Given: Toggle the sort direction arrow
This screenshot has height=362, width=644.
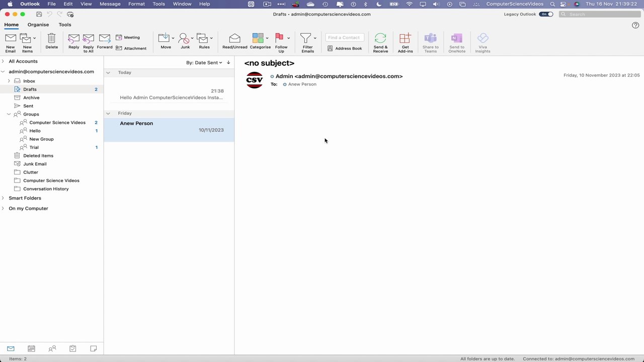Looking at the screenshot, I should (228, 62).
